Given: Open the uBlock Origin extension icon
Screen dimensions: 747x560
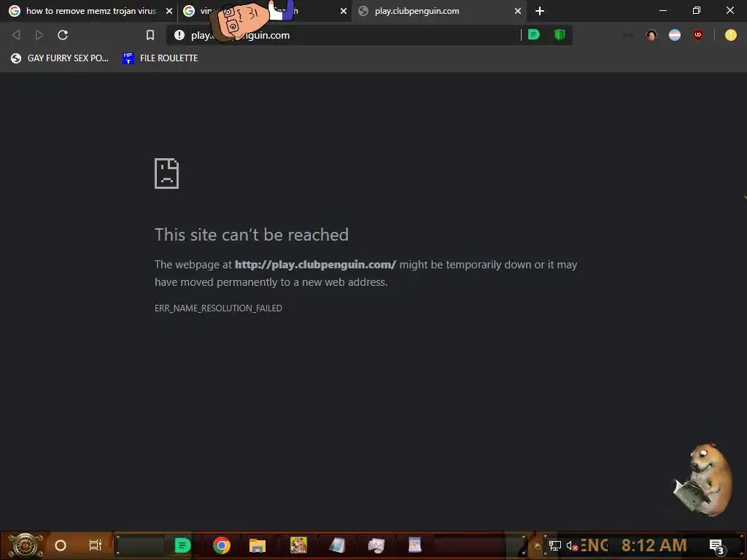Looking at the screenshot, I should tap(698, 35).
